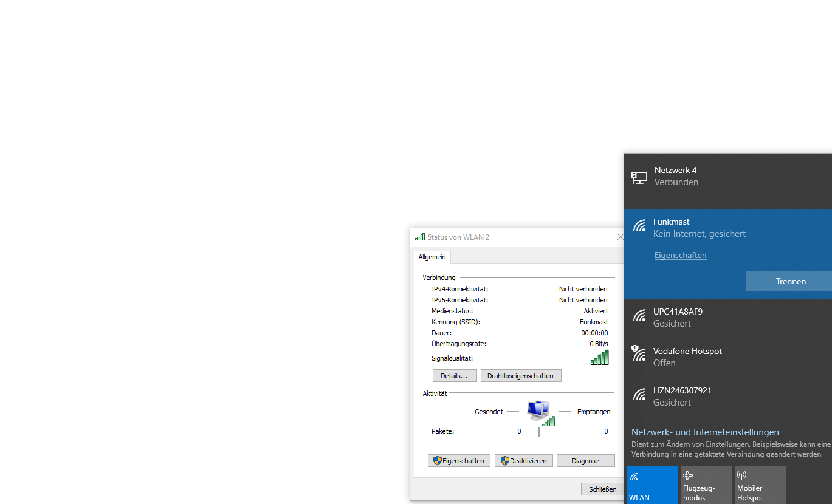Close the Status von WLAN 2 dialog
The image size is (832, 504).
tap(620, 237)
